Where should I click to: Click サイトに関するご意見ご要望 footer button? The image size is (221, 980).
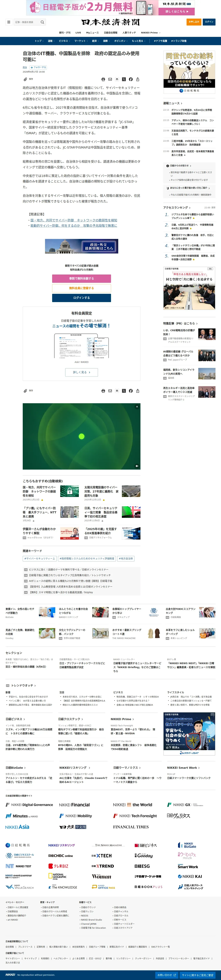click(x=197, y=975)
